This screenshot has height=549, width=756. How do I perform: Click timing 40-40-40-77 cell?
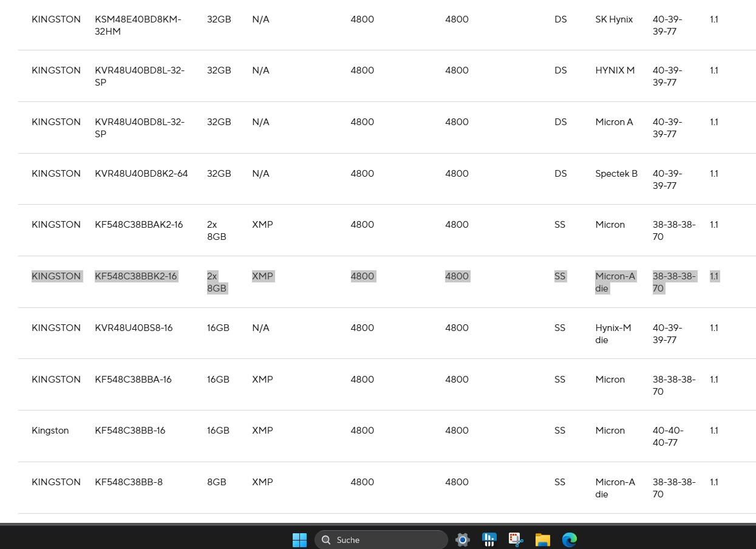coord(668,436)
